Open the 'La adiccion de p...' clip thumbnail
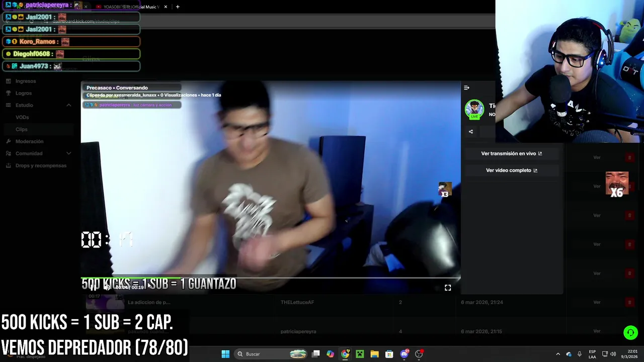Viewport: 644px width, 362px height. [x=105, y=302]
